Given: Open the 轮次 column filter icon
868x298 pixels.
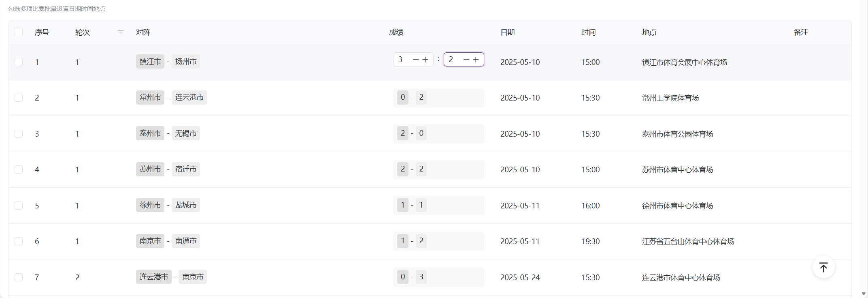Looking at the screenshot, I should click(x=121, y=32).
